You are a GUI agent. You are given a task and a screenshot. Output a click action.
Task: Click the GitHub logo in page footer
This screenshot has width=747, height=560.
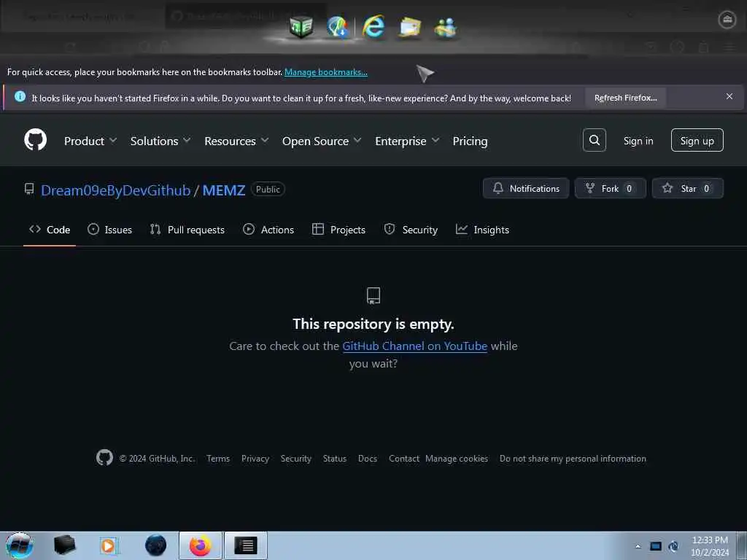tap(104, 458)
